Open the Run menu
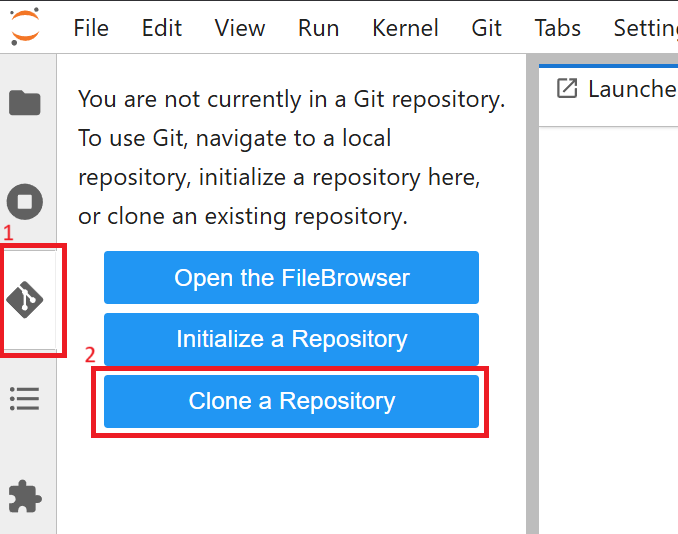Screen dimensions: 678x534 318,27
